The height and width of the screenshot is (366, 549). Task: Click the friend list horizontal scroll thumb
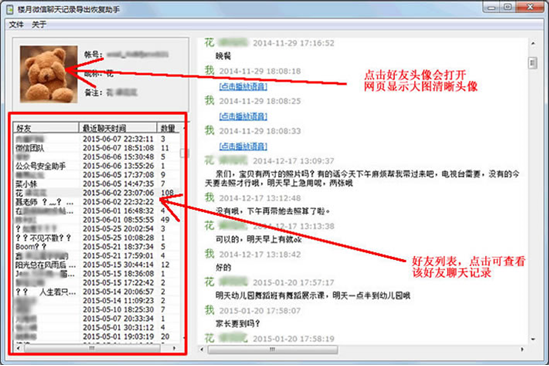point(92,348)
